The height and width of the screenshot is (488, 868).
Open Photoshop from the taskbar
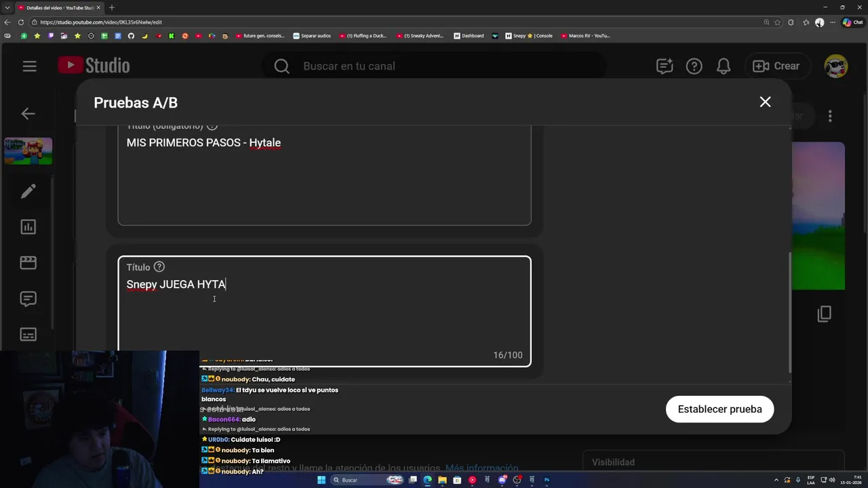pos(547,480)
